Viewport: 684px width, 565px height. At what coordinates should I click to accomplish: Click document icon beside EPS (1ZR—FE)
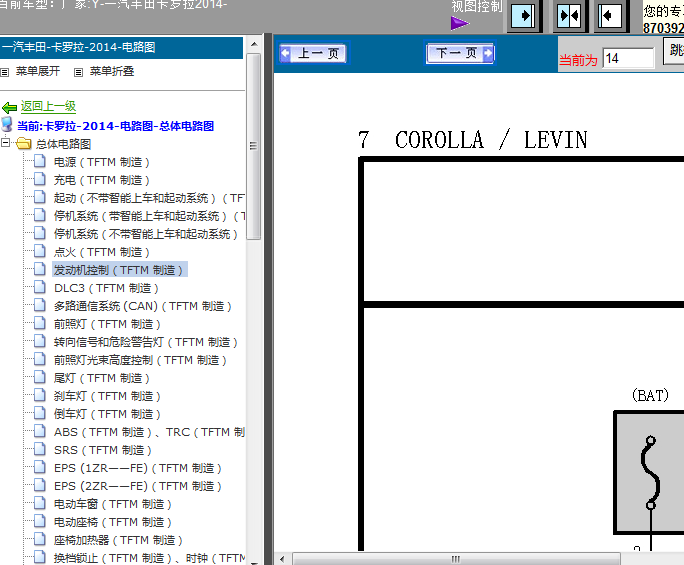40,467
